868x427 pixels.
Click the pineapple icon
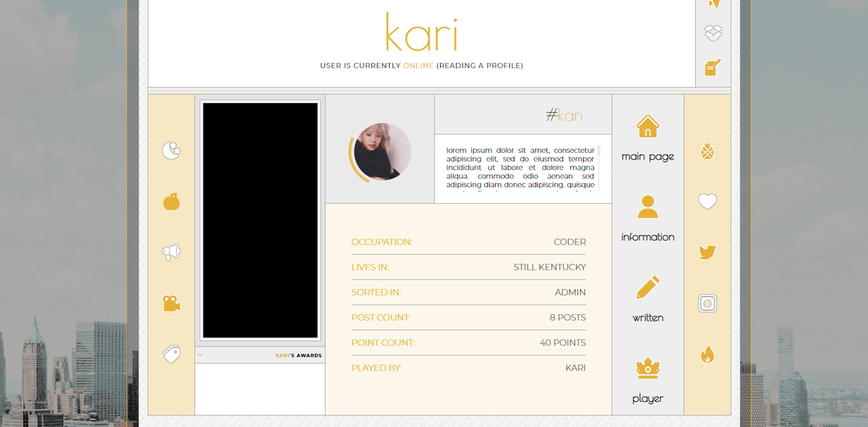pos(707,151)
